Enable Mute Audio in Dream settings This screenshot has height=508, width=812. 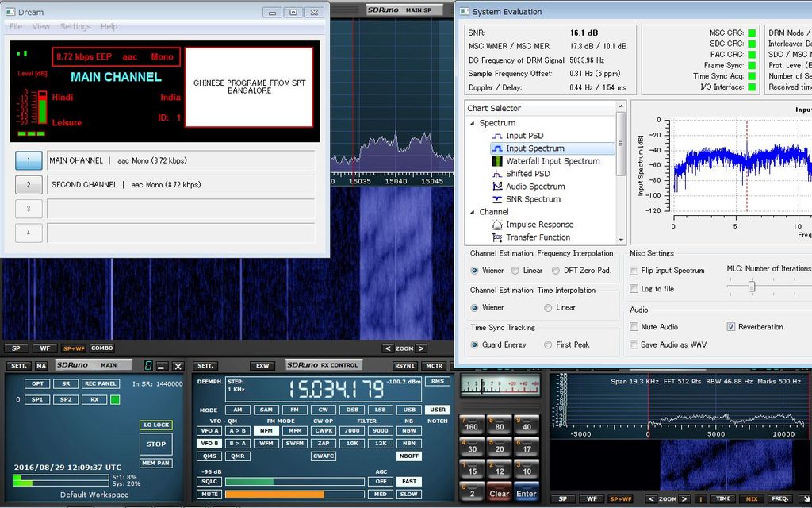[x=632, y=326]
